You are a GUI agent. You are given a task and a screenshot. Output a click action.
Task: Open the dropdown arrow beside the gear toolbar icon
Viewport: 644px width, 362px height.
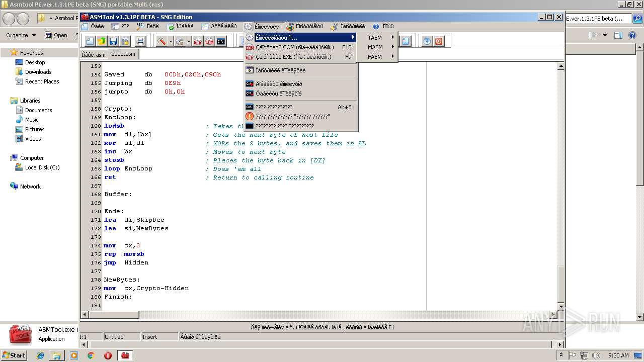pyautogui.click(x=189, y=41)
